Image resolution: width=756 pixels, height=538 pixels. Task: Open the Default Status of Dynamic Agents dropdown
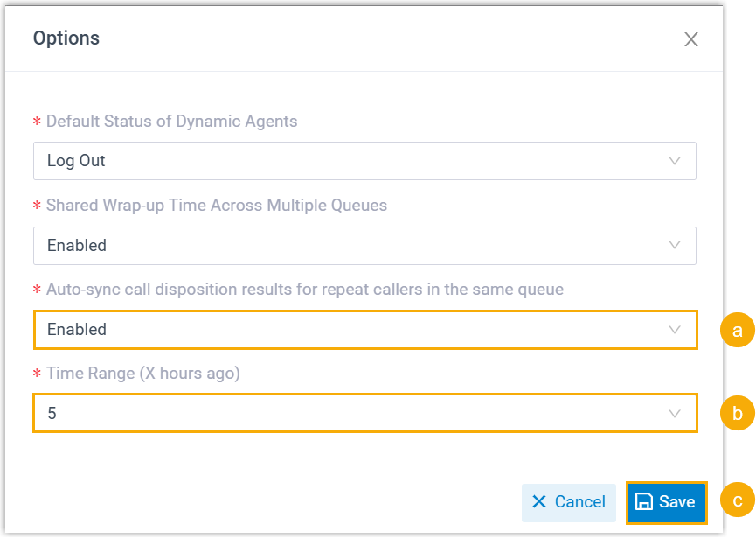click(364, 161)
